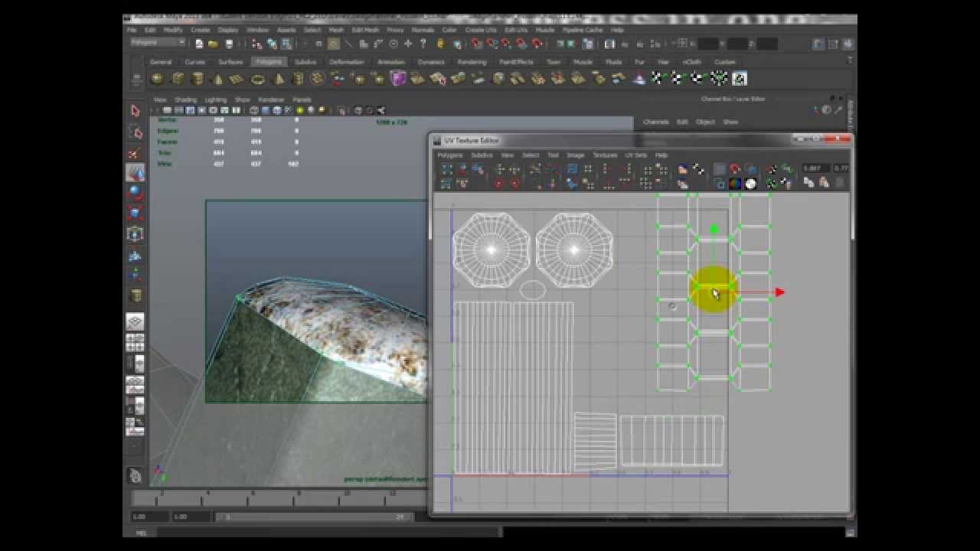Open a scene with the folder icon
Screen dimensions: 980x551
tap(214, 44)
